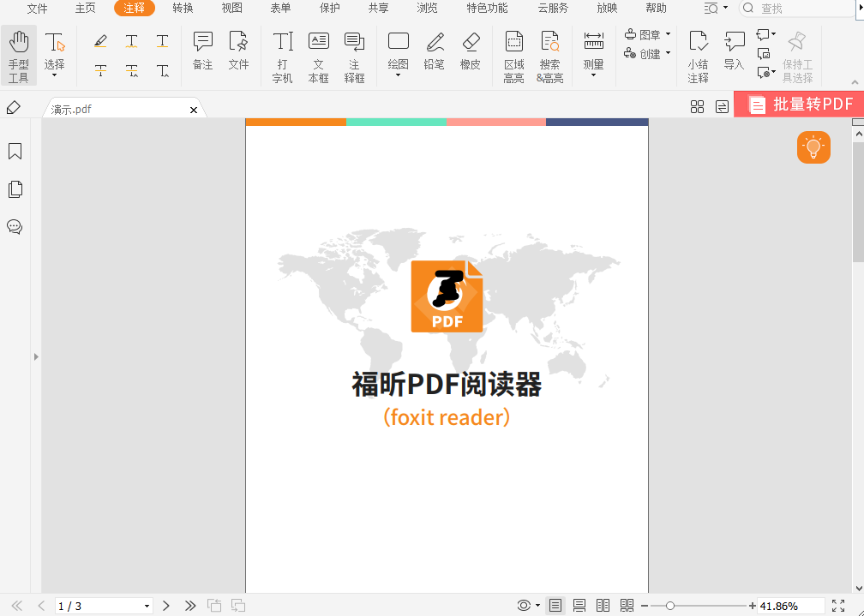Select the 橡皮 (Eraser) tool

click(470, 55)
